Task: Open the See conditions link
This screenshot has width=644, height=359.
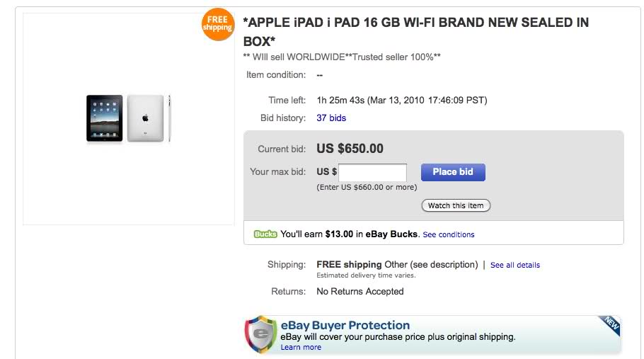Action: coord(449,234)
